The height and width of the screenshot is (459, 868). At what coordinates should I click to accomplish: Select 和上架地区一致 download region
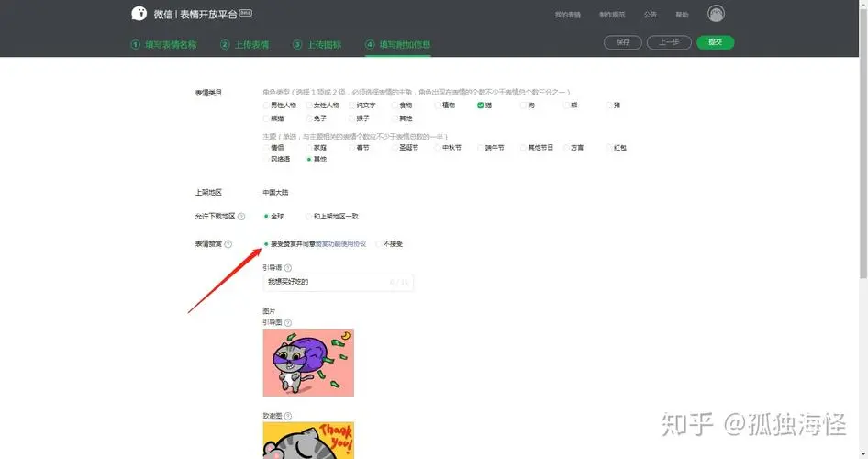click(309, 217)
